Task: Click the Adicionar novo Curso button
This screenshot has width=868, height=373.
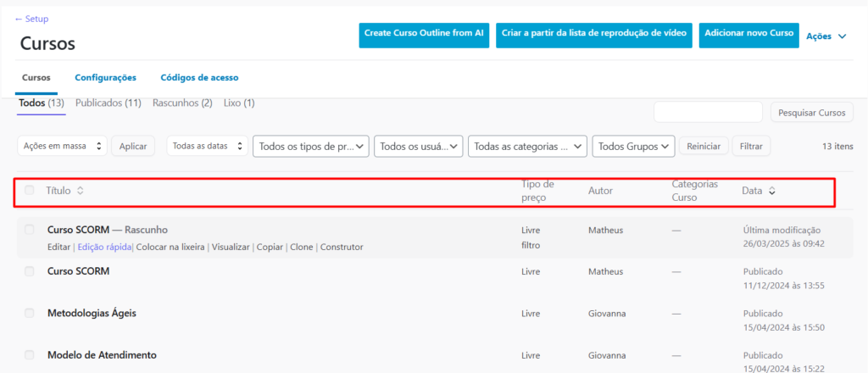Action: pyautogui.click(x=748, y=35)
